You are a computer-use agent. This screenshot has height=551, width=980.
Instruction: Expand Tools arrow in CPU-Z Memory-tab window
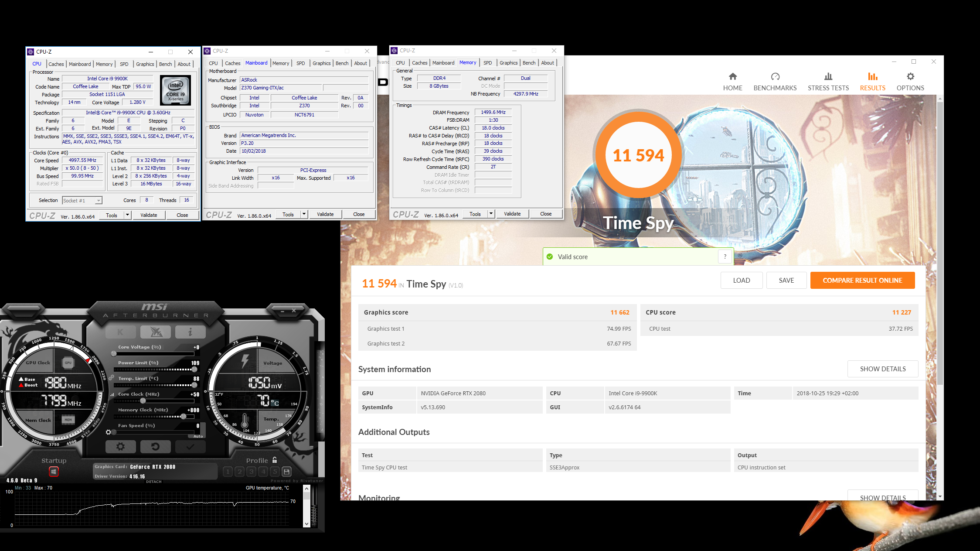[491, 214]
